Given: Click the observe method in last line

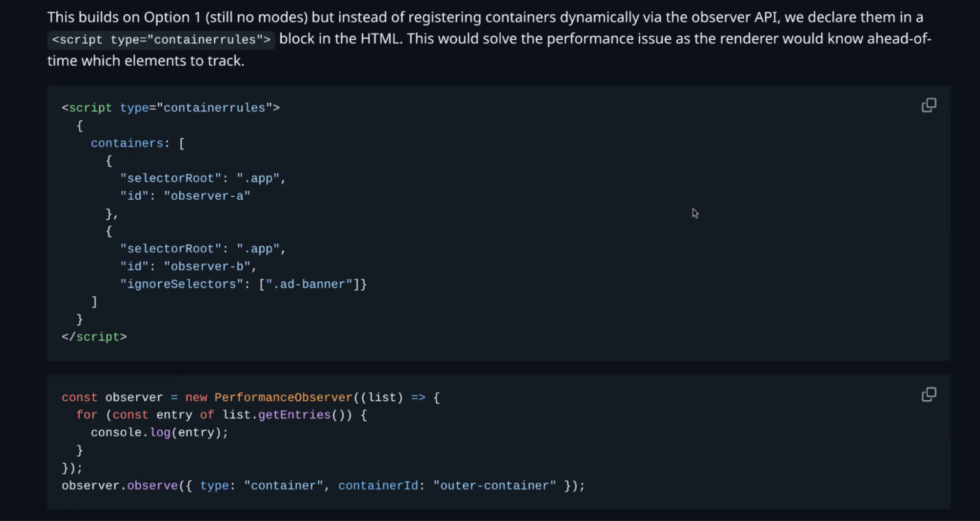Looking at the screenshot, I should [152, 486].
